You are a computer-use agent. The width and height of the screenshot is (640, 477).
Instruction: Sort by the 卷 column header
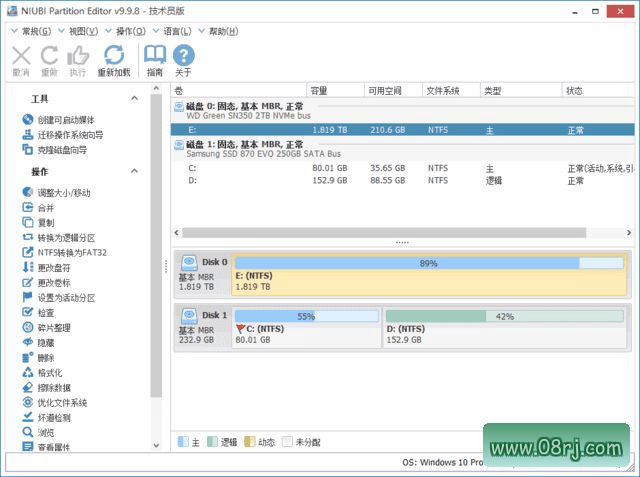coord(239,91)
